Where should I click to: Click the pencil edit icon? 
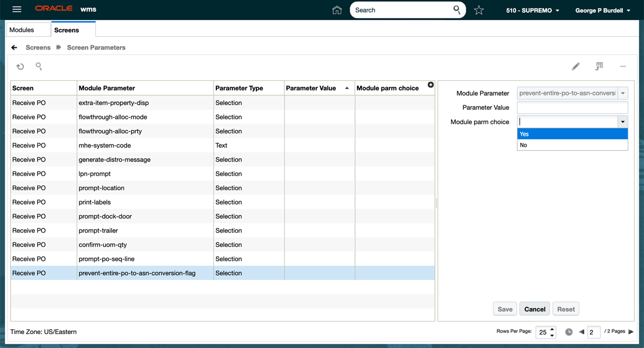(x=576, y=66)
